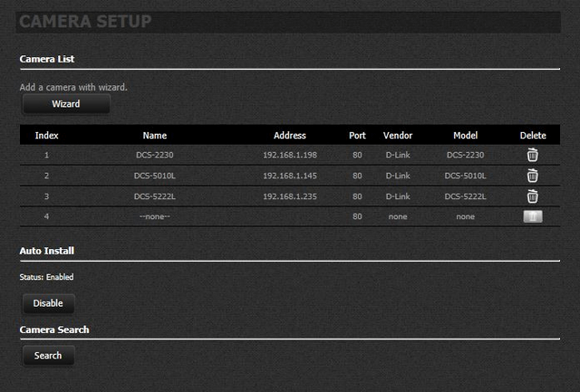Screen dimensions: 580x392
Task: Delete camera DCS-5222L with trash icon
Action: click(533, 196)
